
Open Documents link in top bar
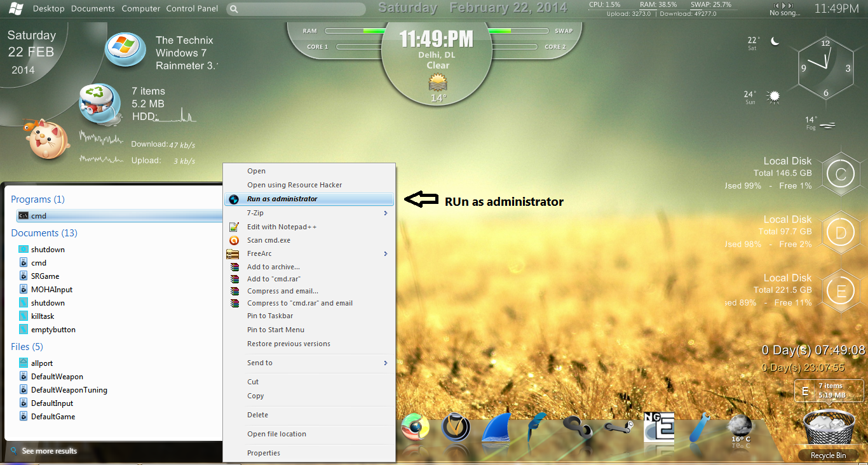click(93, 9)
